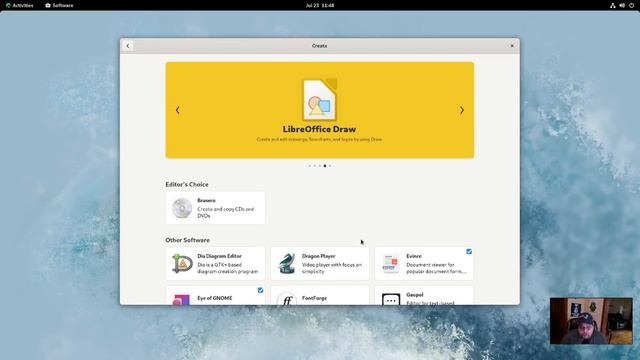
Task: Jump to the last carousel dot
Action: (x=330, y=166)
